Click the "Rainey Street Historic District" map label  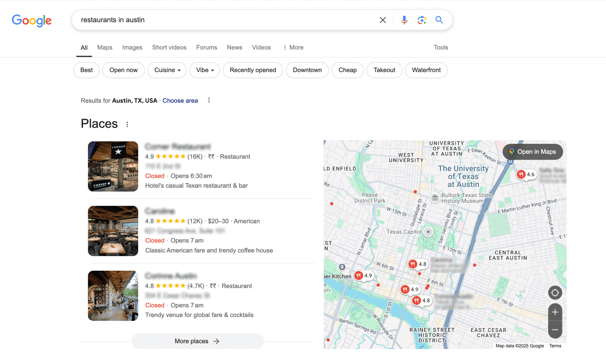432,335
